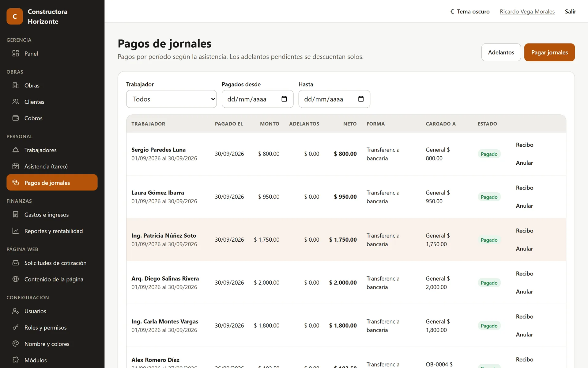
Task: Click Pagado badge in Sergio Paredes Luna row
Action: pos(489,154)
